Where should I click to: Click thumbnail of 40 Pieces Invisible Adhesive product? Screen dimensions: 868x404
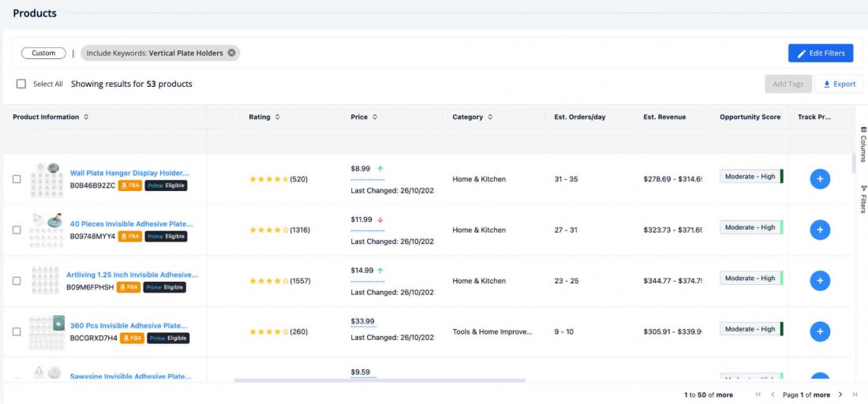46,230
